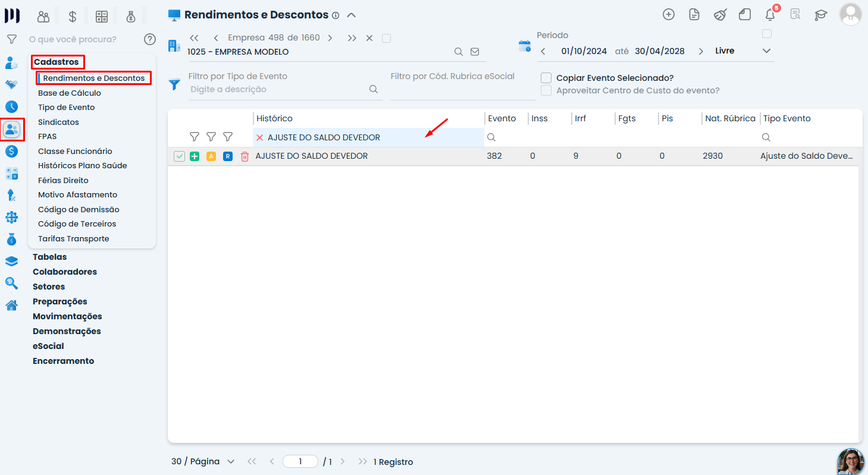Collapse the Rendimentos e Descontos header chevron
The image size is (868, 475).
[351, 15]
